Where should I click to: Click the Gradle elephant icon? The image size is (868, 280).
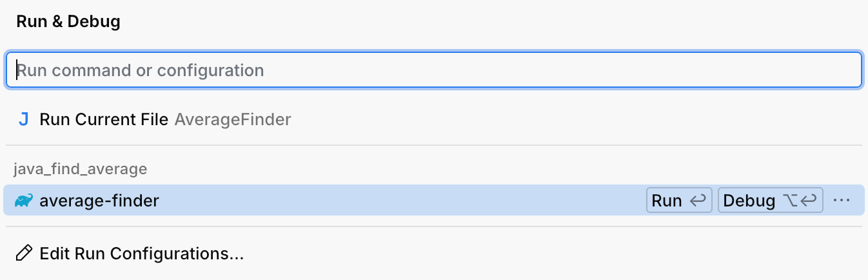coord(23,201)
